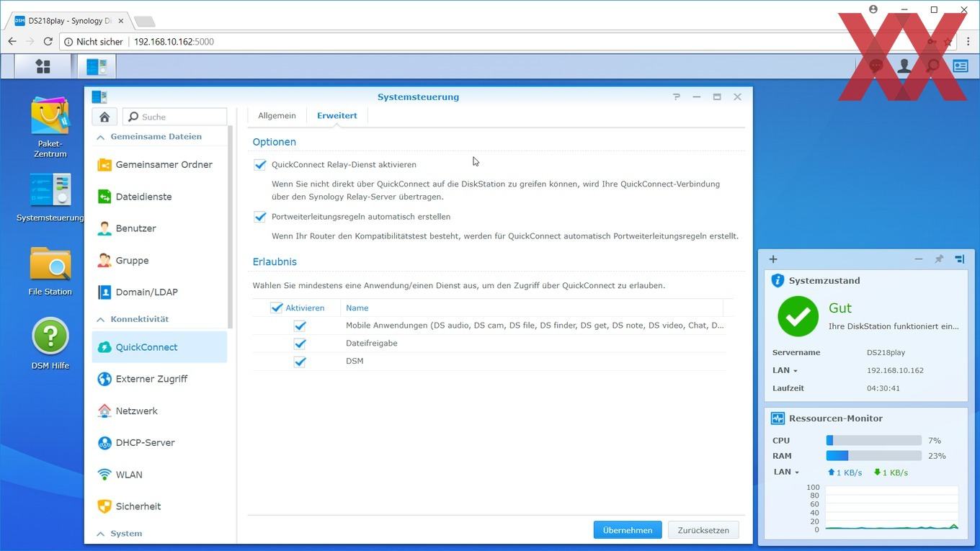Click the CPU usage bar
The width and height of the screenshot is (980, 551).
coord(873,440)
